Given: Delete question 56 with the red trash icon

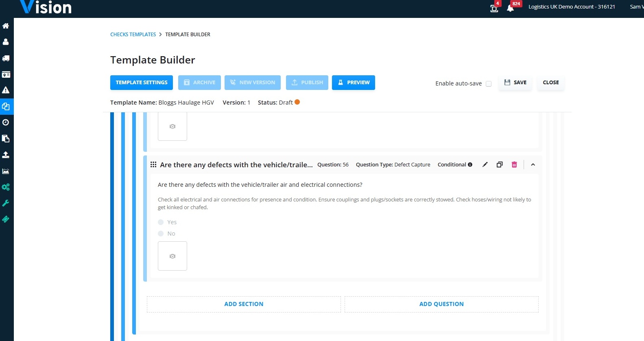Looking at the screenshot, I should coord(514,165).
